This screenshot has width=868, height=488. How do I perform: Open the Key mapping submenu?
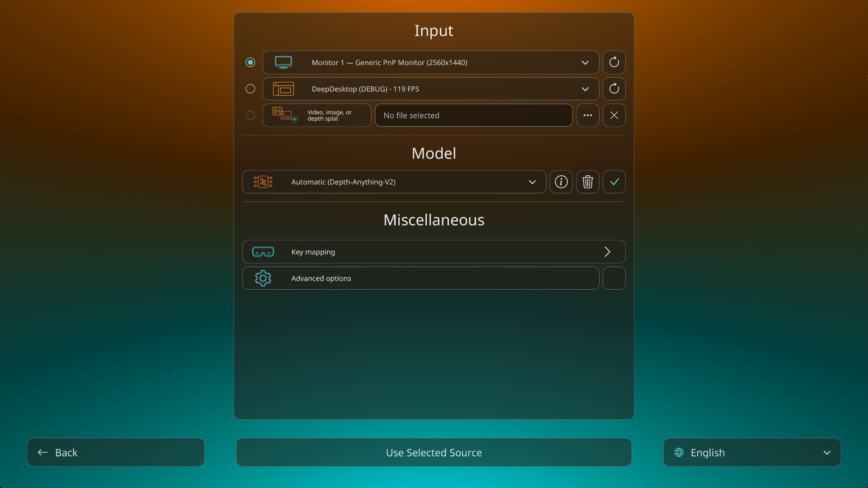tap(434, 252)
